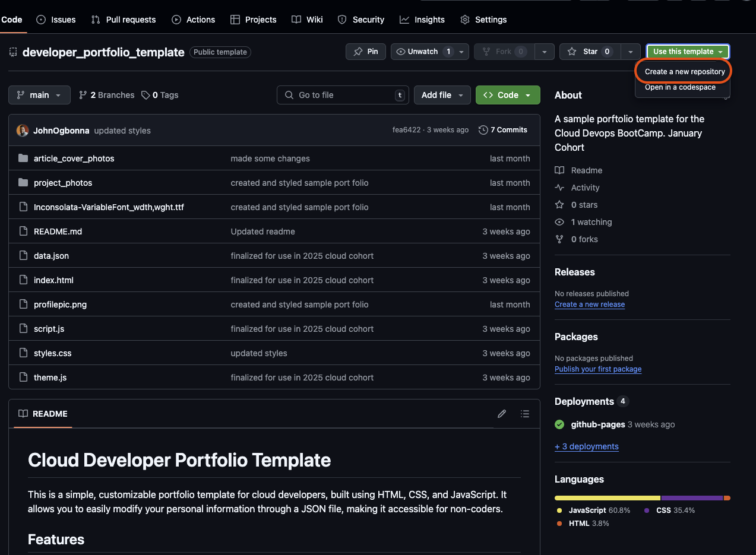
Task: Switch to the Actions tab
Action: [194, 20]
